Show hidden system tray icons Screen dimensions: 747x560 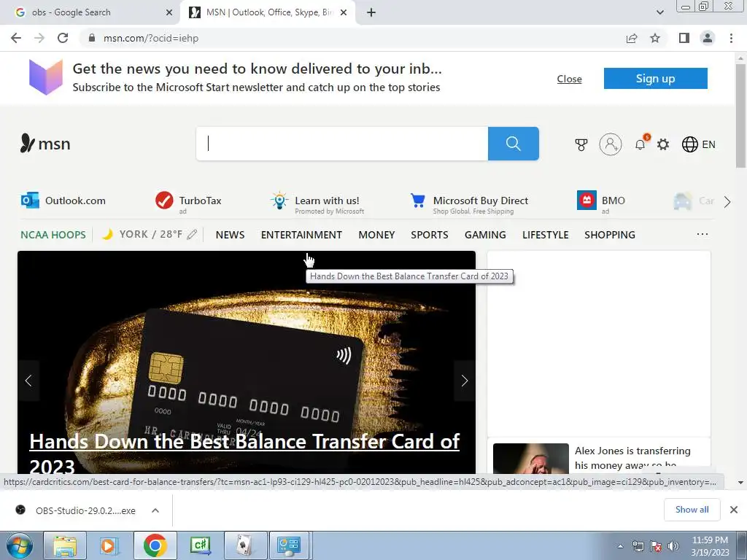(620, 546)
